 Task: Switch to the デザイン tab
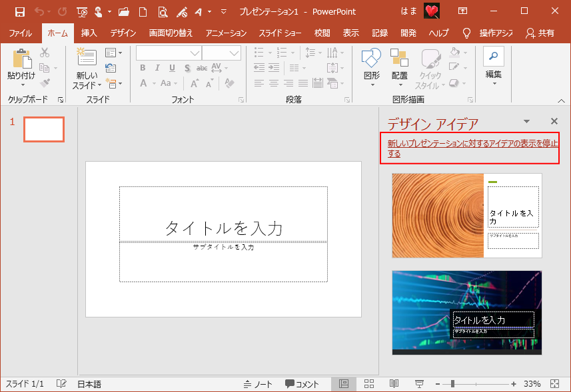point(123,33)
